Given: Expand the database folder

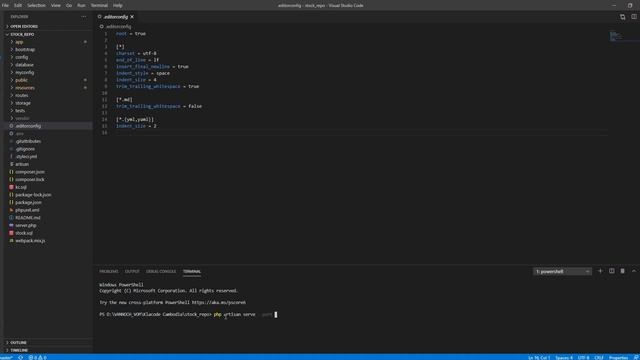Looking at the screenshot, I should 24,64.
